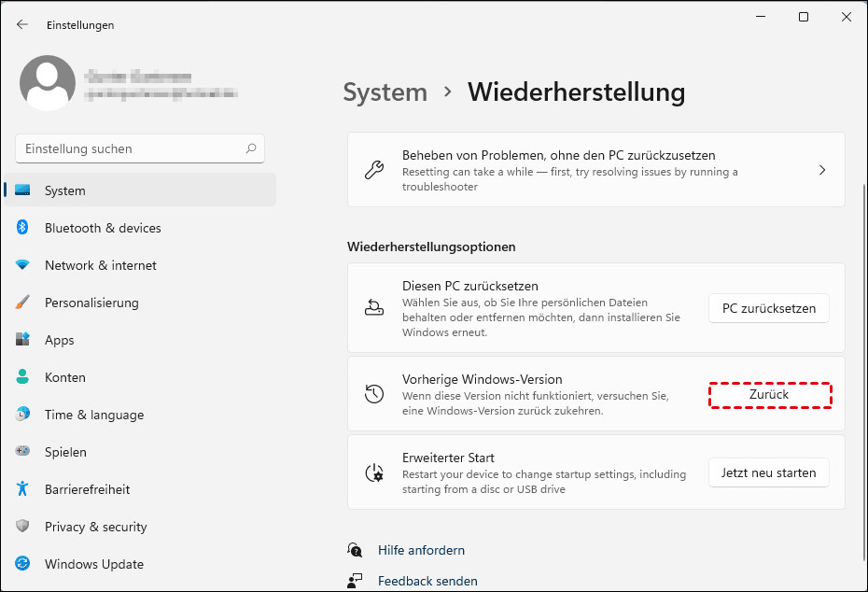The height and width of the screenshot is (592, 868).
Task: Click the wrench troubleshooter icon
Action: [374, 170]
